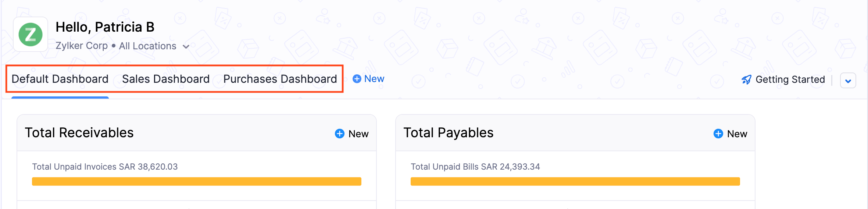This screenshot has width=868, height=209.
Task: Click the Zylker Corp organization name
Action: pyautogui.click(x=82, y=46)
